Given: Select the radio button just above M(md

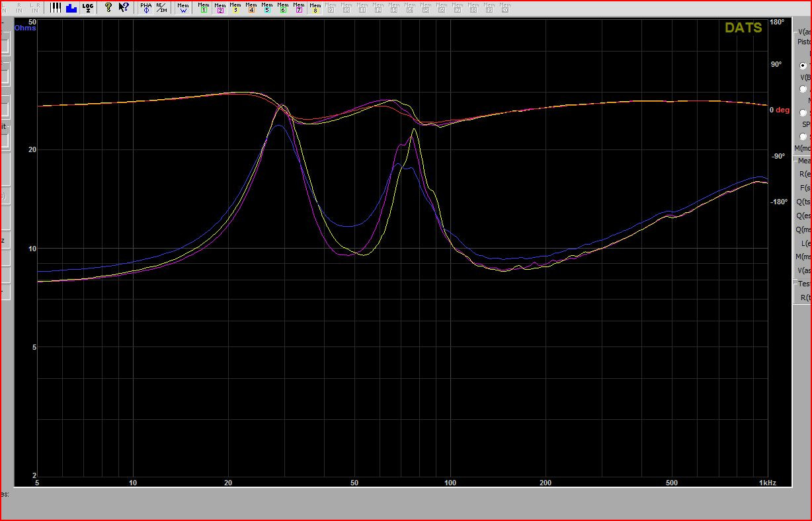Looking at the screenshot, I should [x=803, y=137].
